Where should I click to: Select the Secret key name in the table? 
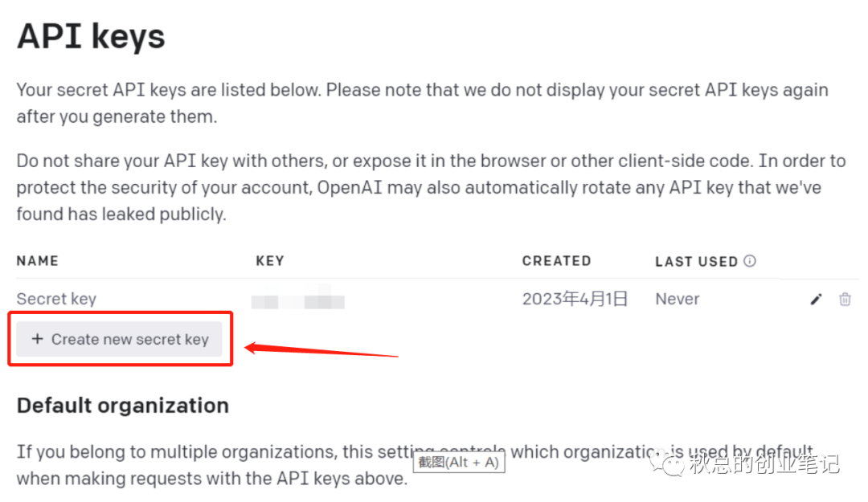point(56,300)
